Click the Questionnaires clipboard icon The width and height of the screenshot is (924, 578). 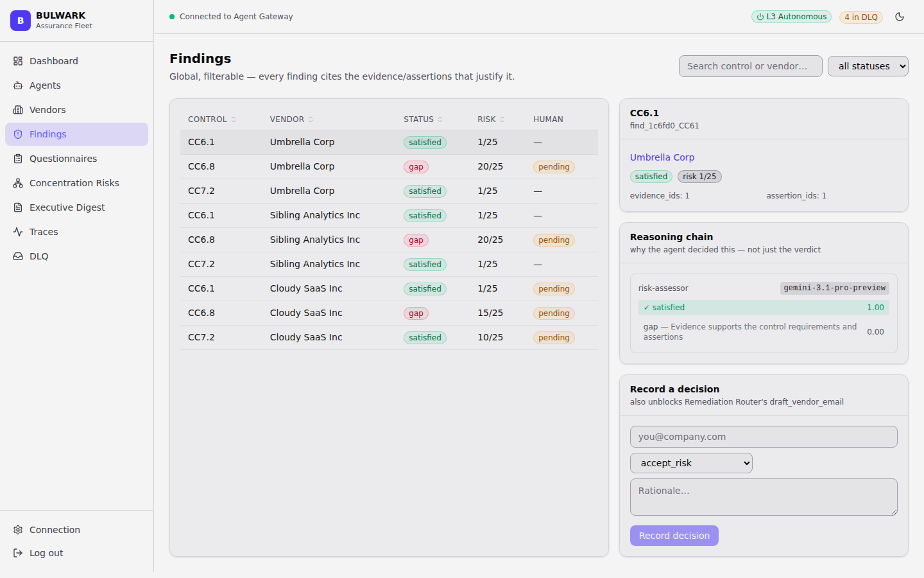coord(18,159)
